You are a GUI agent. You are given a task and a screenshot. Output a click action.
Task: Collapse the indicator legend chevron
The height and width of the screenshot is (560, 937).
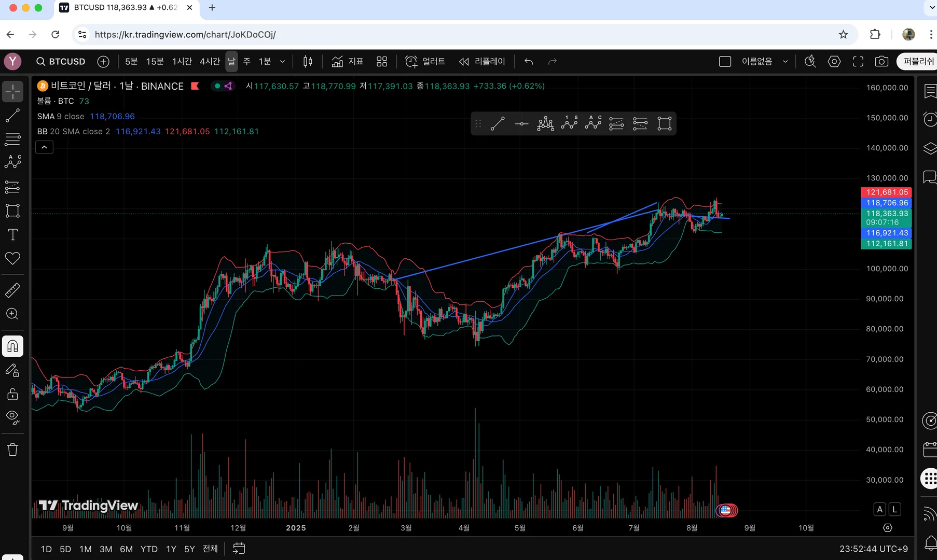44,147
